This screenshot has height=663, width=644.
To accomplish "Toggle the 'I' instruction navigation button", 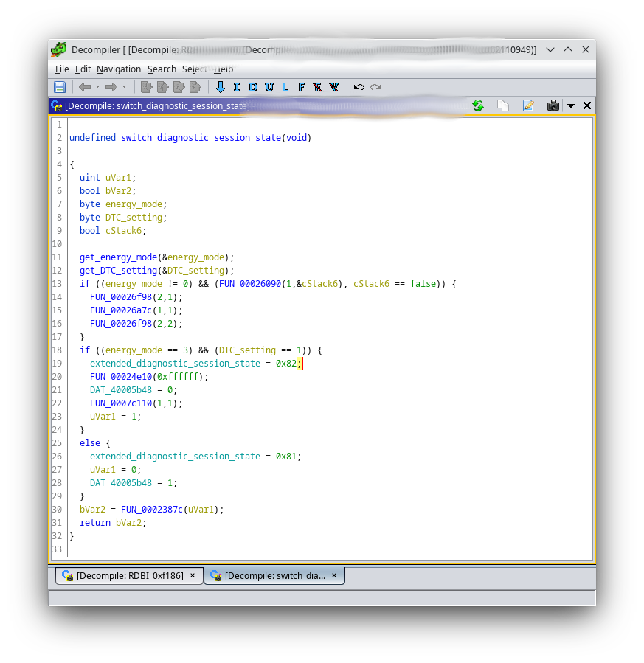I will (x=237, y=87).
